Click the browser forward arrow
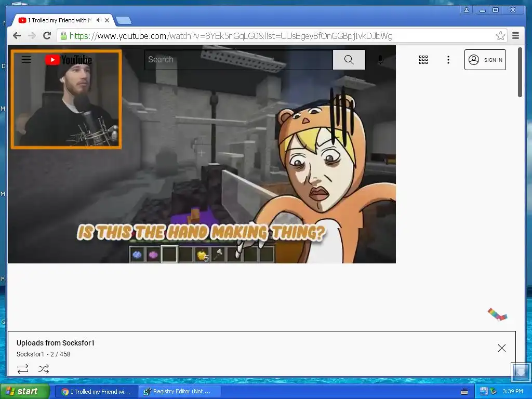 (x=32, y=36)
